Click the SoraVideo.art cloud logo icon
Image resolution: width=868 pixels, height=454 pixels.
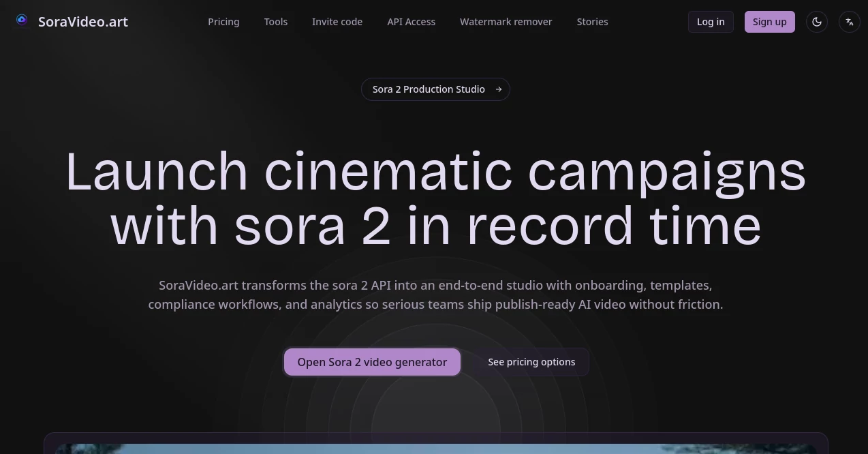click(x=21, y=20)
